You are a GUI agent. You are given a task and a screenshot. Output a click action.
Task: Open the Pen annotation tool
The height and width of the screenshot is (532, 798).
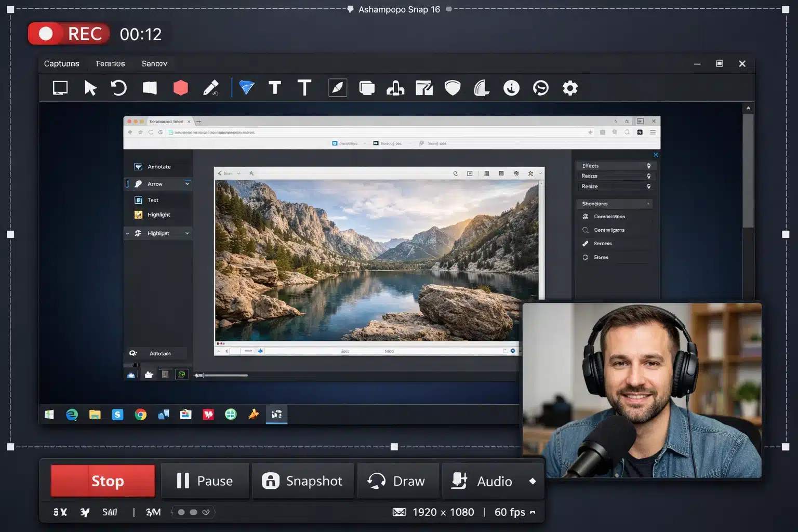(211, 88)
